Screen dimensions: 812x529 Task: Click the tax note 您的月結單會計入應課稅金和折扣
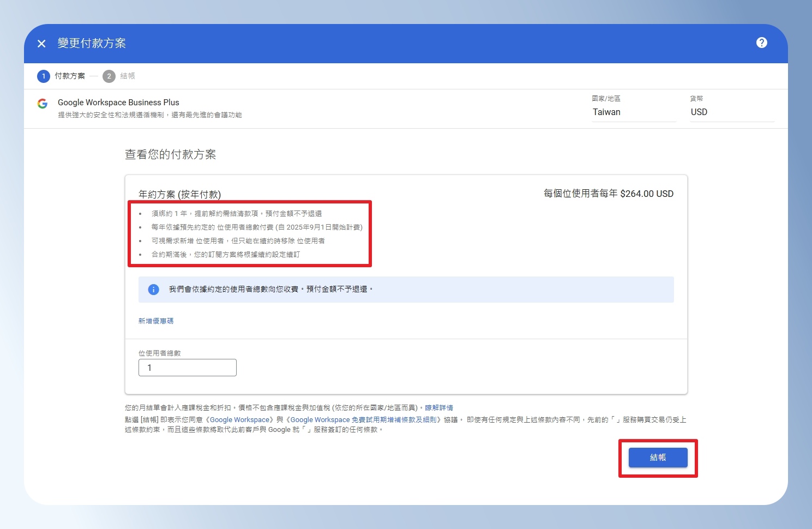[x=274, y=408]
